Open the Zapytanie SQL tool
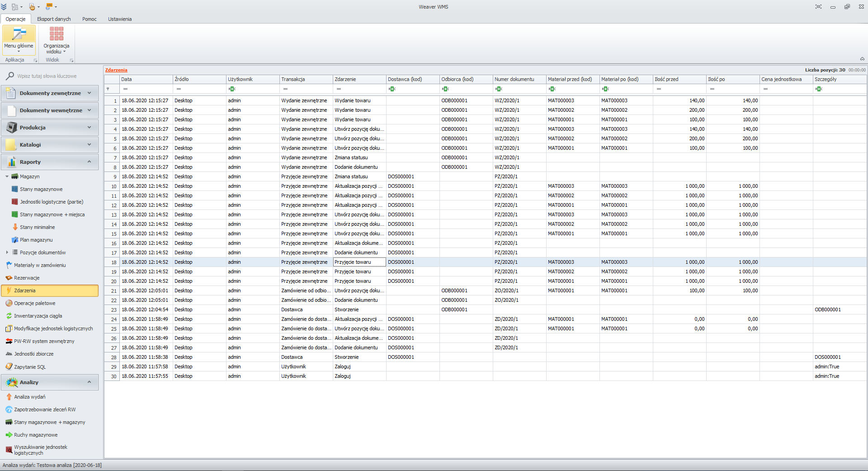 pos(30,367)
